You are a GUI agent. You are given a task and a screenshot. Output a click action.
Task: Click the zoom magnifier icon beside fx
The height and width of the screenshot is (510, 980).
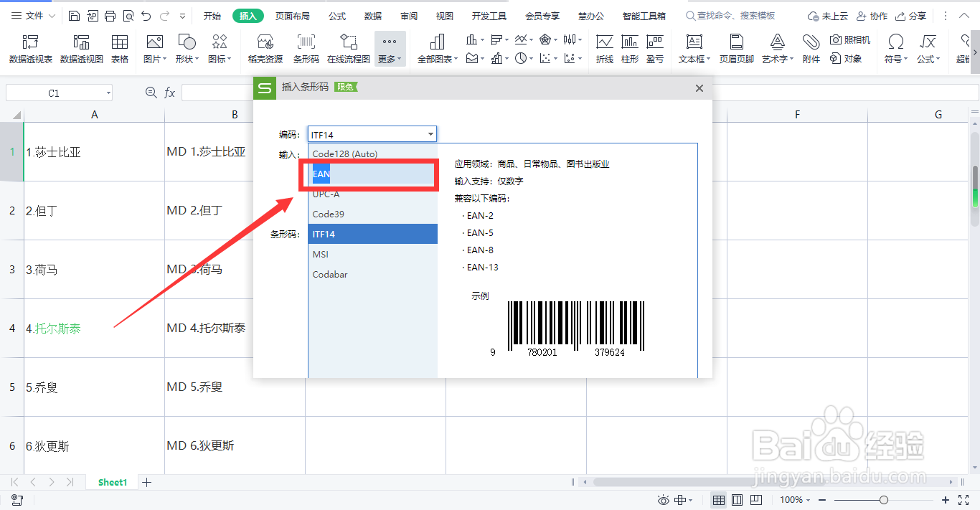(x=151, y=93)
